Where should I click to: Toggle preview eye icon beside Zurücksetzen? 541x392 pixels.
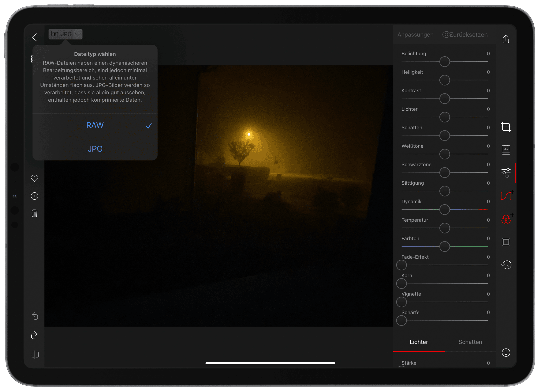pos(446,35)
